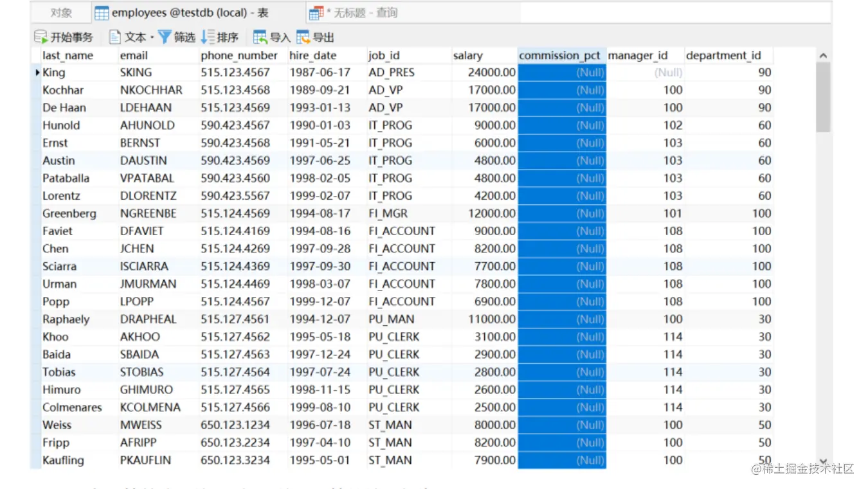Image resolution: width=868 pixels, height=489 pixels.
Task: Click the 筛选 filter funnel icon
Action: (165, 37)
